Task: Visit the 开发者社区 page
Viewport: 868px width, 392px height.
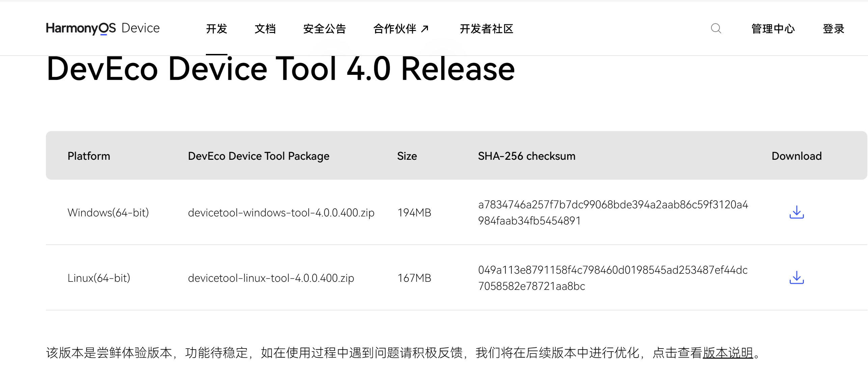Action: point(486,29)
